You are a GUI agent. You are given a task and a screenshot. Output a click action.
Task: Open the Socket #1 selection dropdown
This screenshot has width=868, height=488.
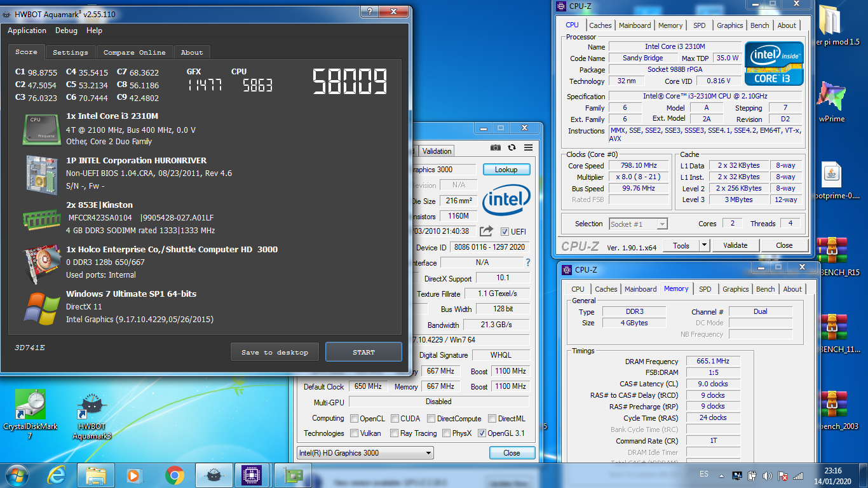637,224
